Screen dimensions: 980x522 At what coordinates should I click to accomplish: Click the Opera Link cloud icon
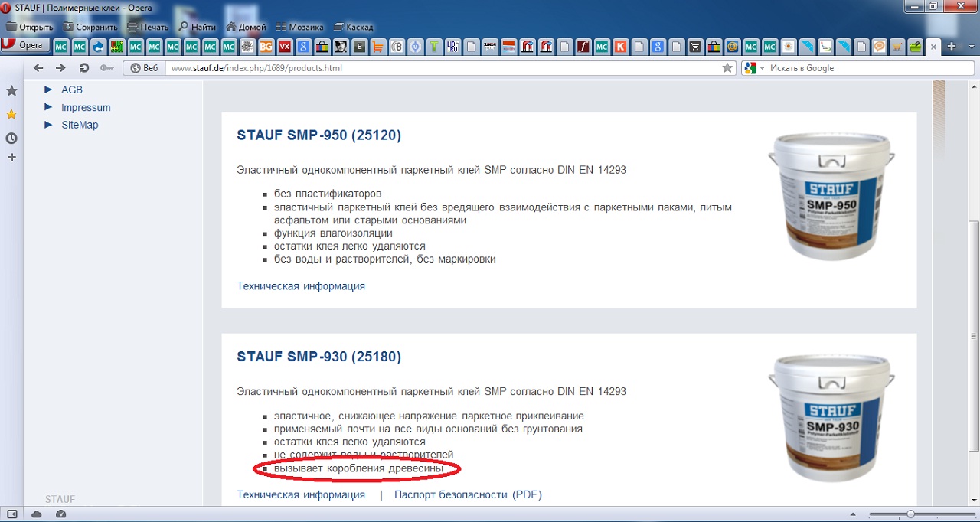(x=35, y=514)
